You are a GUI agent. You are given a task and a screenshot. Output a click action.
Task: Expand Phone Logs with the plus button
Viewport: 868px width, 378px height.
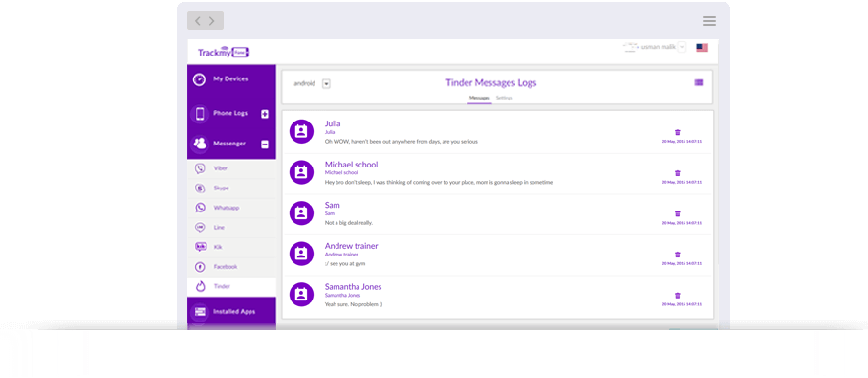(265, 114)
